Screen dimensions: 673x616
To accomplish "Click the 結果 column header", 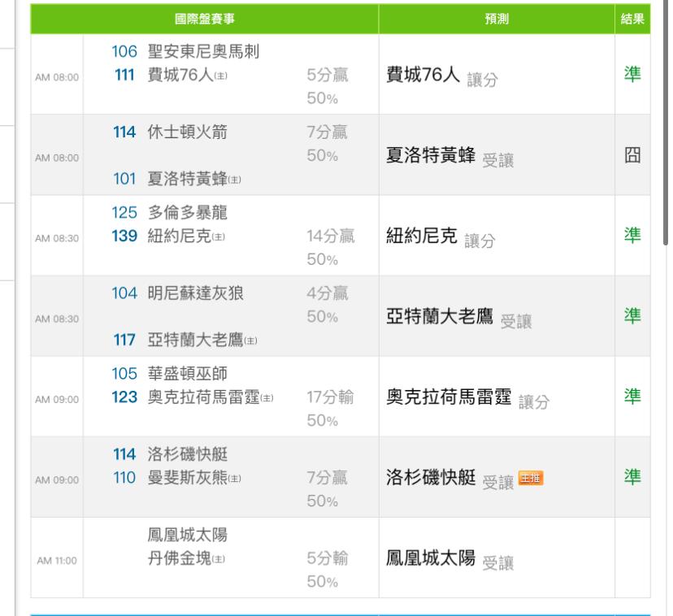I will 632,19.
